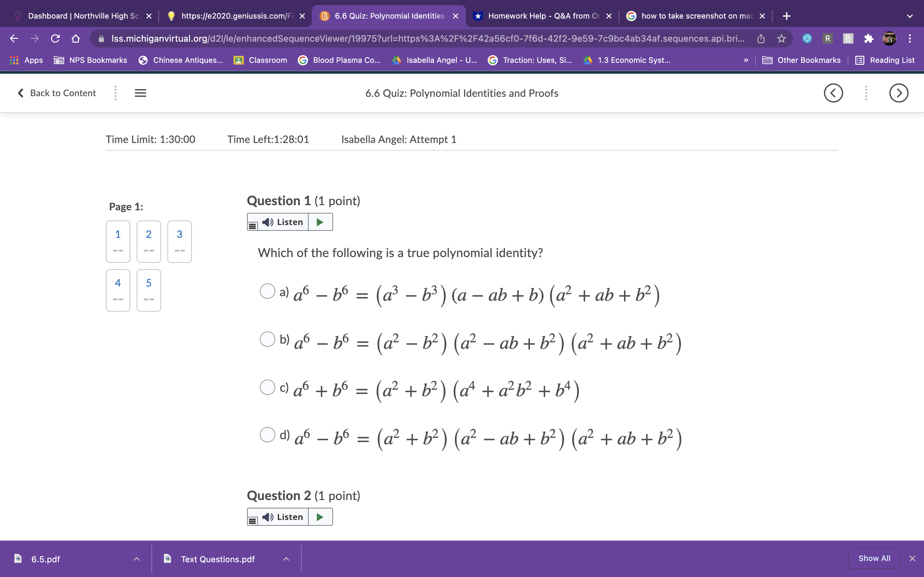Expand the 6.5.pdf download chevron
Image resolution: width=924 pixels, height=577 pixels.
click(x=137, y=559)
